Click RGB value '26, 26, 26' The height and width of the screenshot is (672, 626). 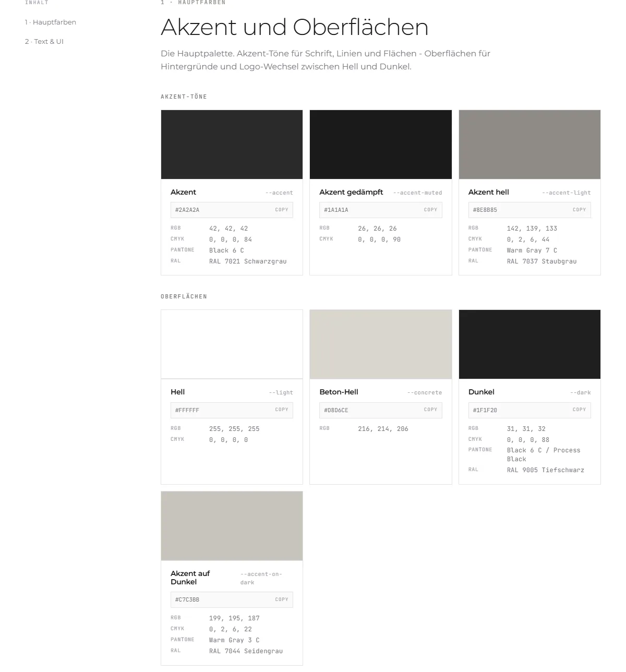click(x=377, y=229)
